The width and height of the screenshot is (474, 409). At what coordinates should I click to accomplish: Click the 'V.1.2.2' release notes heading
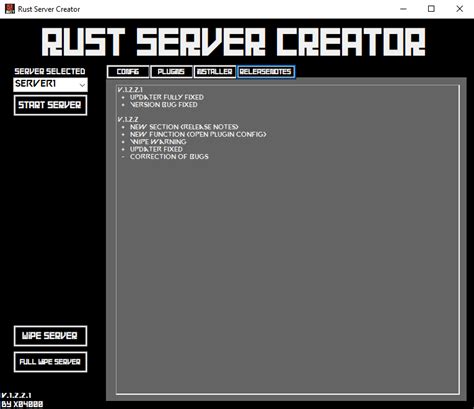(x=128, y=119)
